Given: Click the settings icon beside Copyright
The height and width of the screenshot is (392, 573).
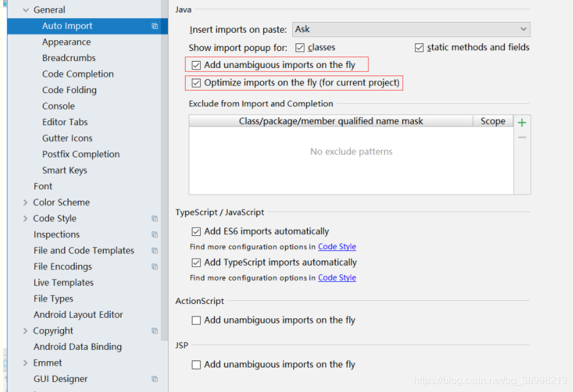Looking at the screenshot, I should click(154, 330).
